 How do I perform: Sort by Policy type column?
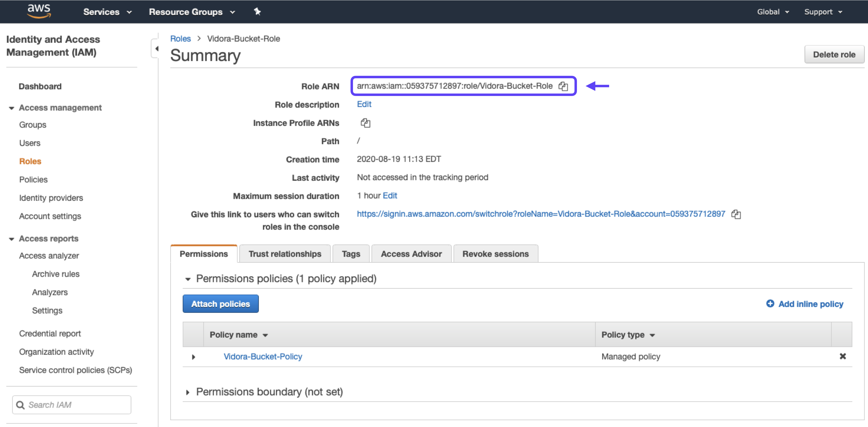coord(628,335)
